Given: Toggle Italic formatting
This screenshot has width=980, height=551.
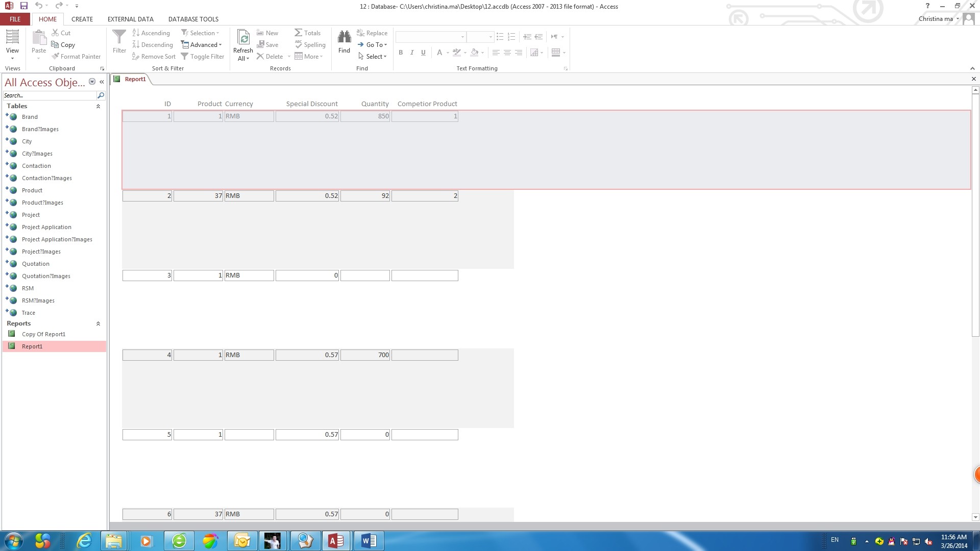Looking at the screenshot, I should [x=412, y=53].
